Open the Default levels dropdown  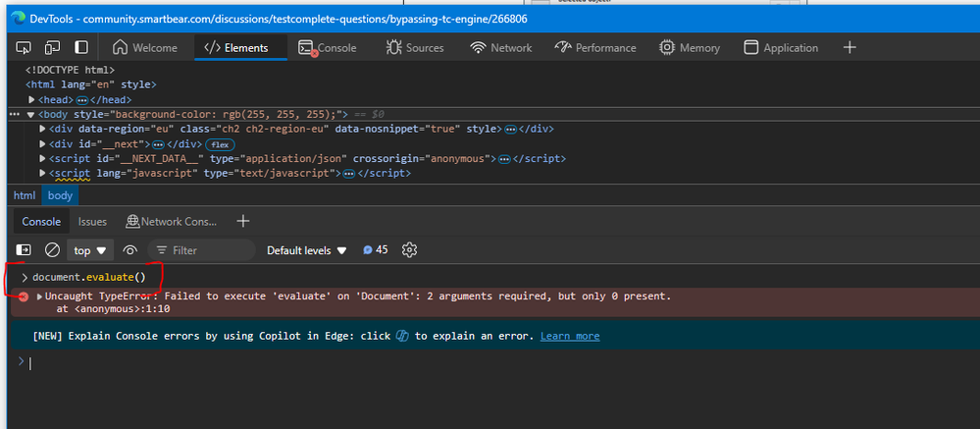(x=307, y=250)
